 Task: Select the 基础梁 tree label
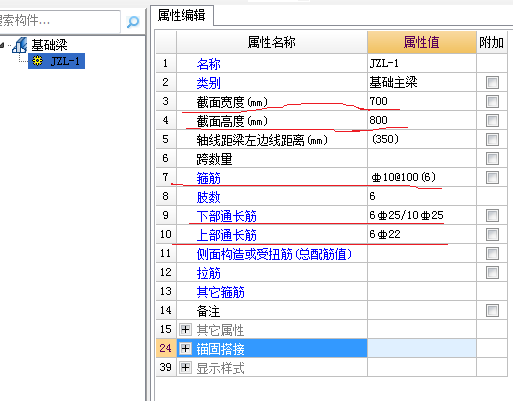coord(49,45)
